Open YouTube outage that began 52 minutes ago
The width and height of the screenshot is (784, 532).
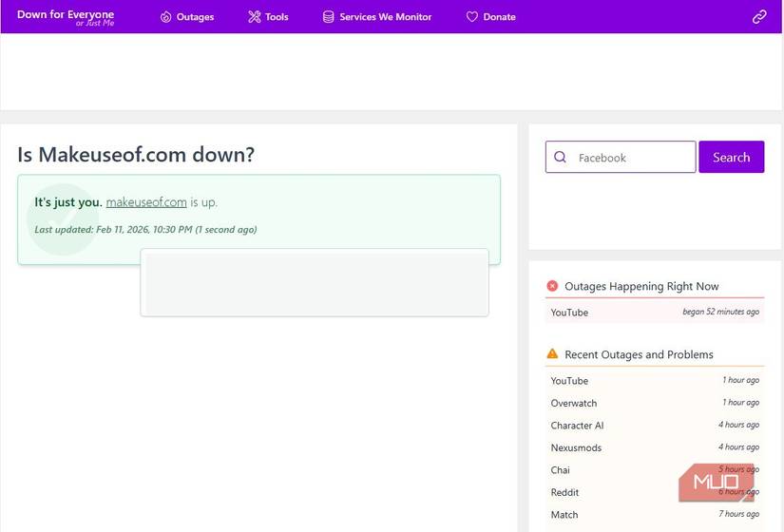point(655,312)
